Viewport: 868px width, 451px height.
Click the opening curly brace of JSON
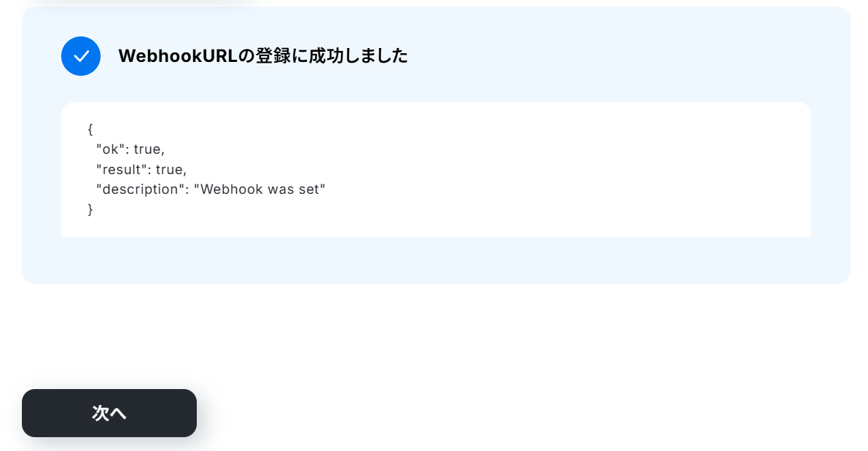(x=90, y=130)
